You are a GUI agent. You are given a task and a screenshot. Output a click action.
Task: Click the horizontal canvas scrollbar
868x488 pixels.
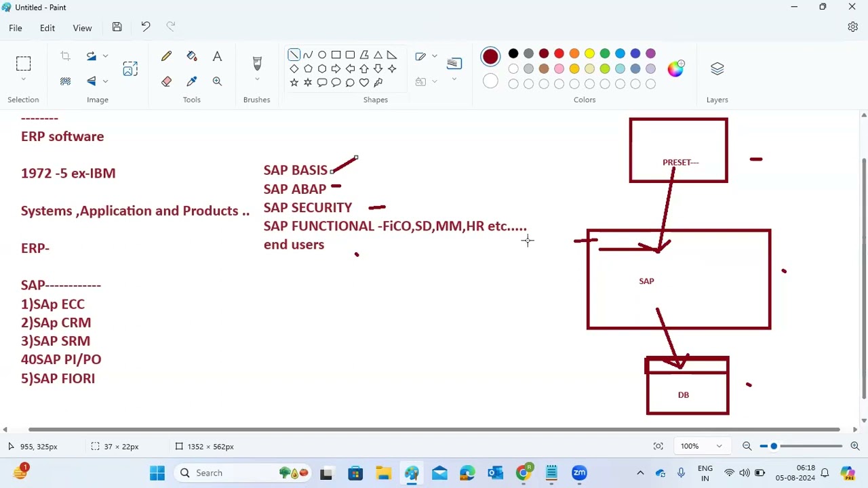[x=434, y=429]
